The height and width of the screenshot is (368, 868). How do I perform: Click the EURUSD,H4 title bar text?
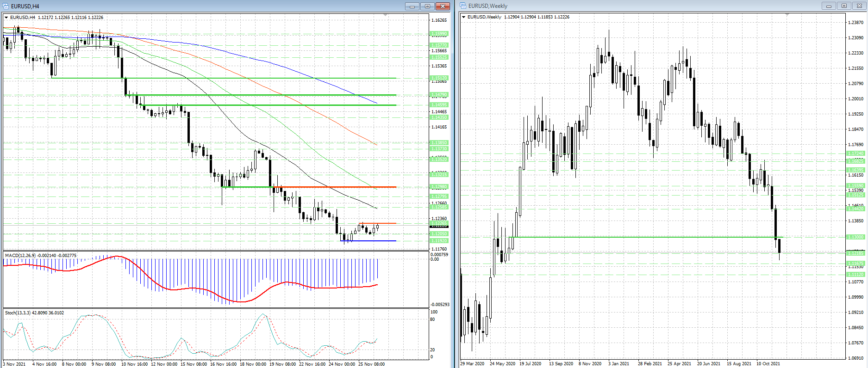[25, 6]
